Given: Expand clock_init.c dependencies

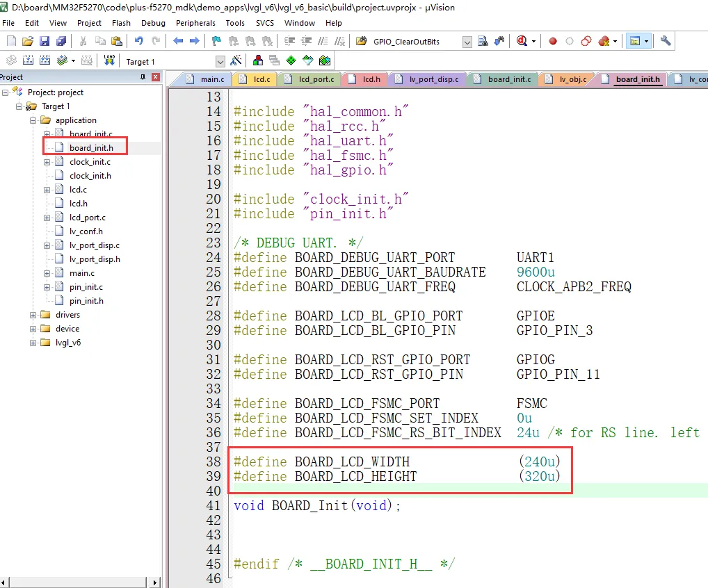Looking at the screenshot, I should [x=47, y=162].
